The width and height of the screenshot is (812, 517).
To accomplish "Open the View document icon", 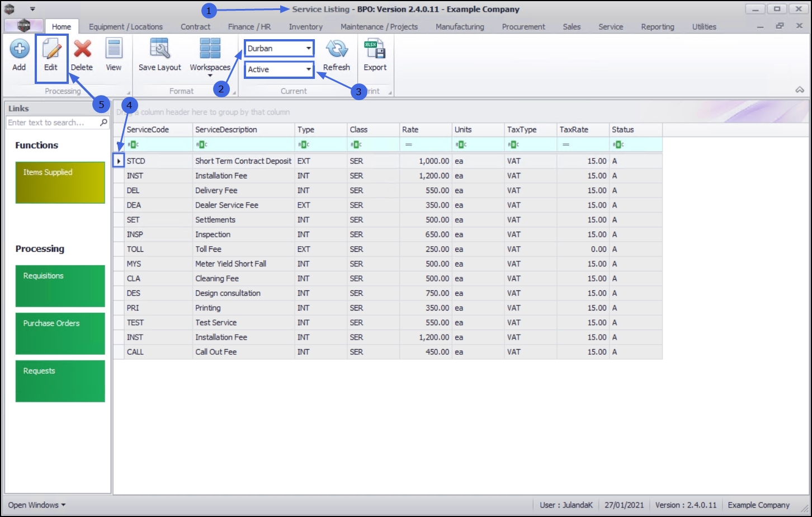I will (x=114, y=49).
